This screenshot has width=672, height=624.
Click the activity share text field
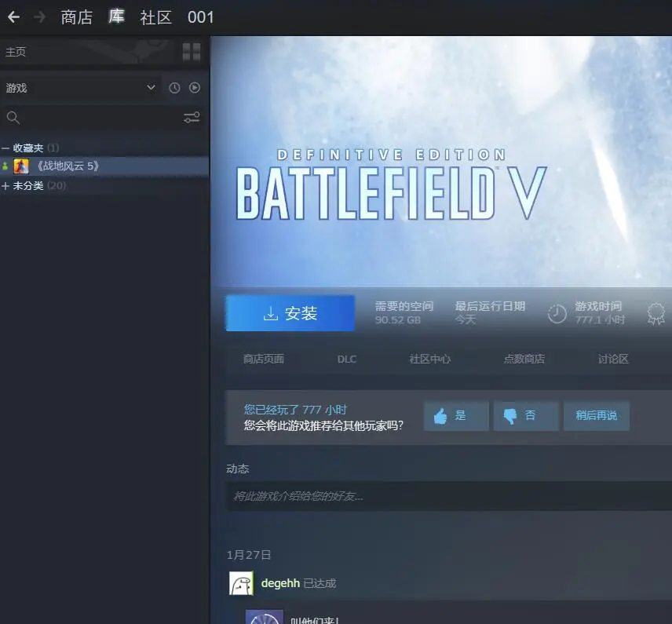(449, 496)
